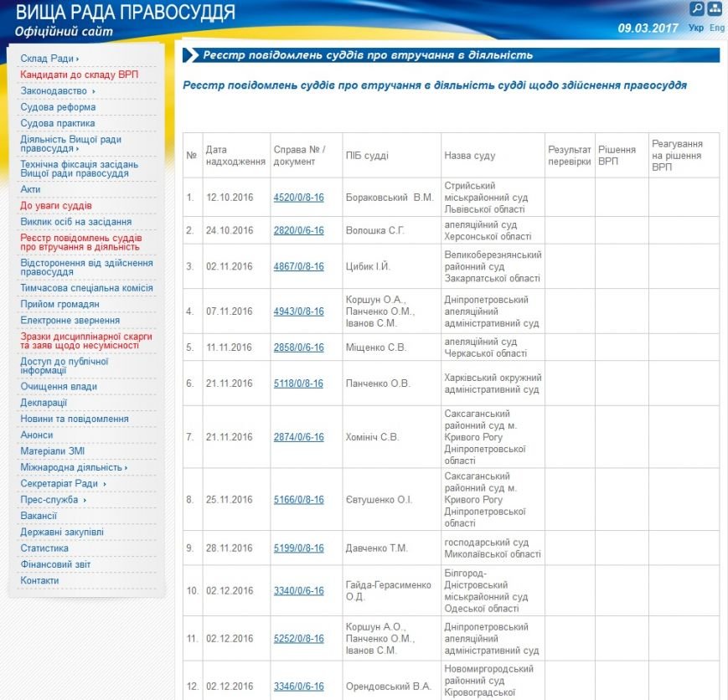Image resolution: width=728 pixels, height=700 pixels.
Task: Select judge name Бораковський В.М.
Action: coord(390,198)
